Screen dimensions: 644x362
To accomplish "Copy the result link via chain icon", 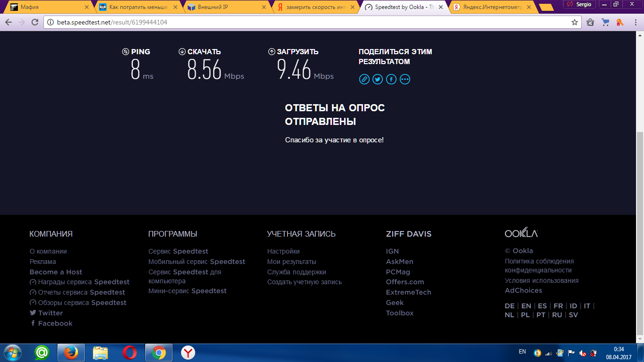I will click(x=364, y=79).
